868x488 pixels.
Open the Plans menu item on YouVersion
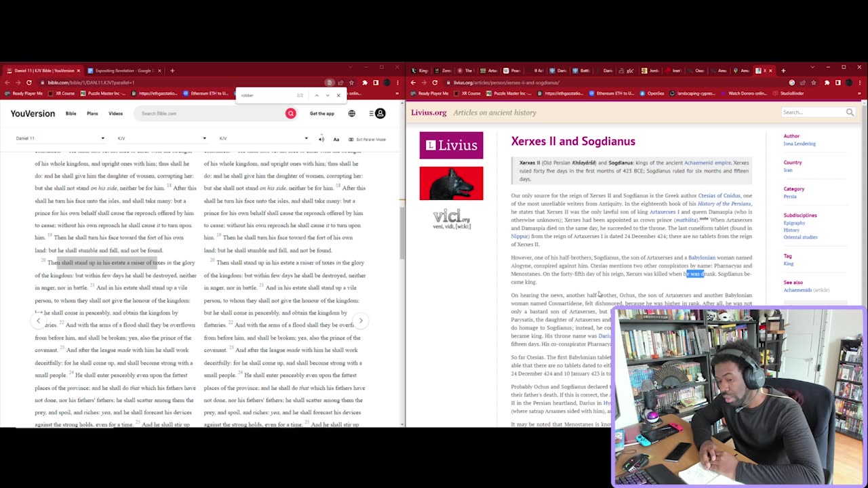(92, 113)
